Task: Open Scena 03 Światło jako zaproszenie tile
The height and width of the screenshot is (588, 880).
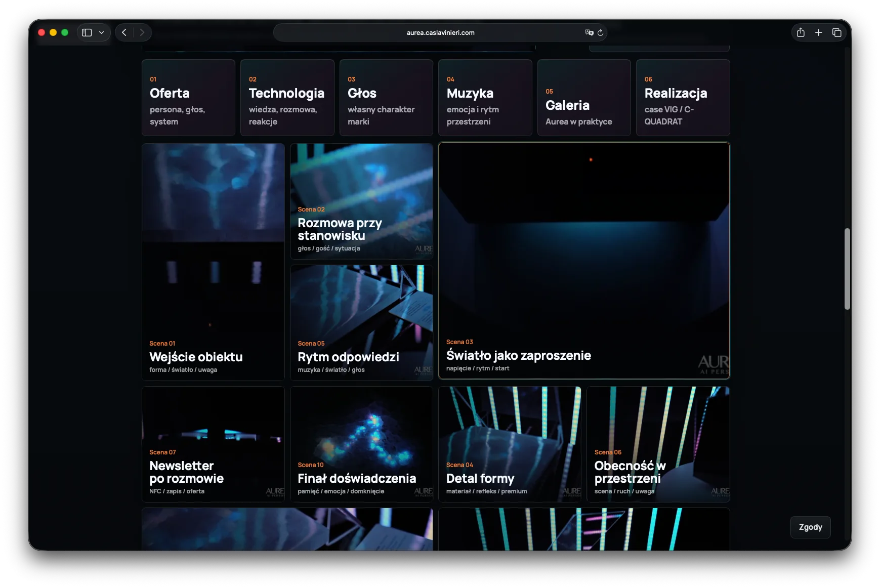Action: click(584, 261)
